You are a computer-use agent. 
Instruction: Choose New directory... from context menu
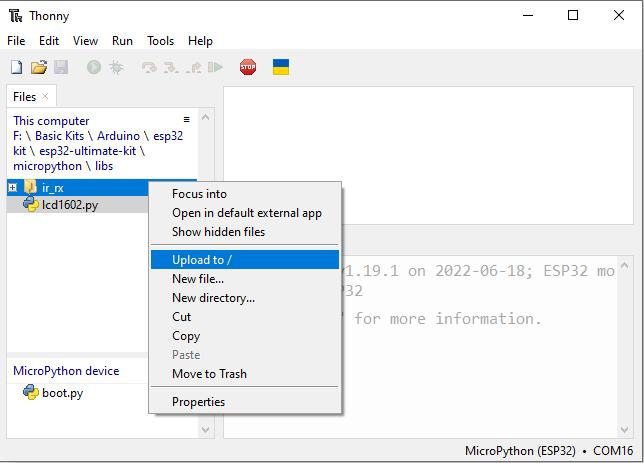pyautogui.click(x=245, y=297)
